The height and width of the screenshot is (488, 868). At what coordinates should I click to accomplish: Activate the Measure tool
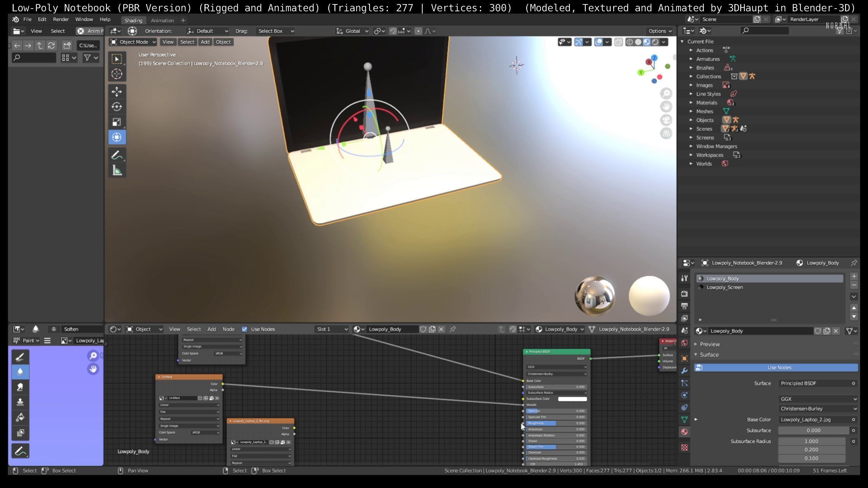pos(117,171)
